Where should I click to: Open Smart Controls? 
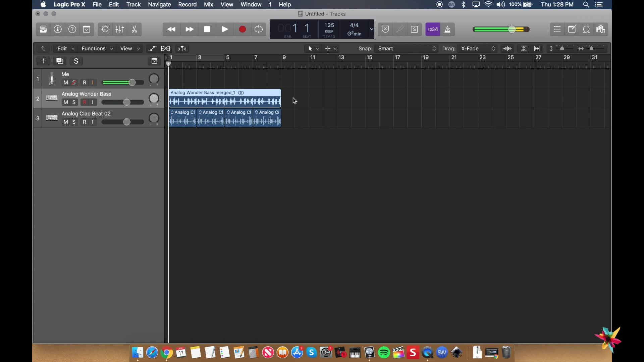coord(105,29)
